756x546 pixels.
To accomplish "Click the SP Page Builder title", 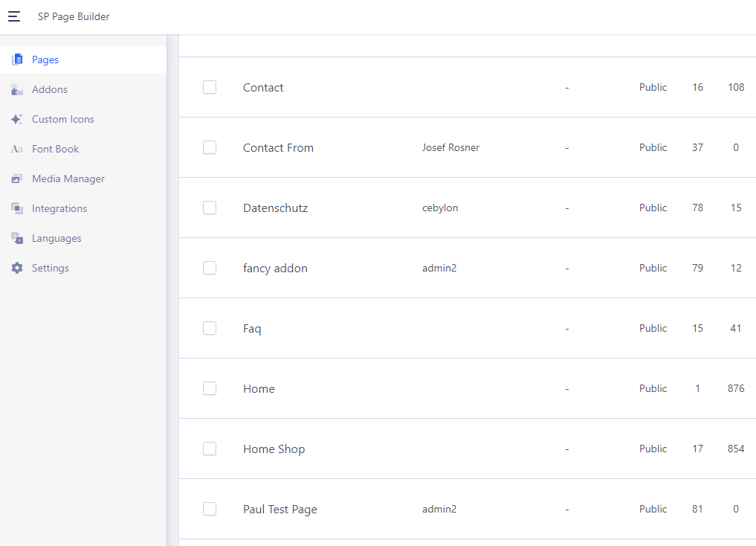I will 74,16.
